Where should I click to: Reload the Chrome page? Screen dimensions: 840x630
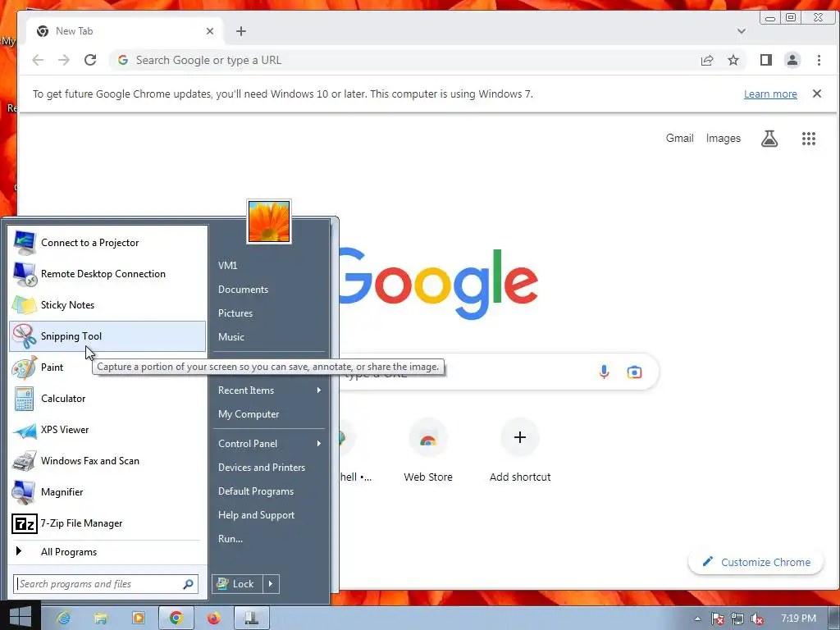(x=90, y=60)
